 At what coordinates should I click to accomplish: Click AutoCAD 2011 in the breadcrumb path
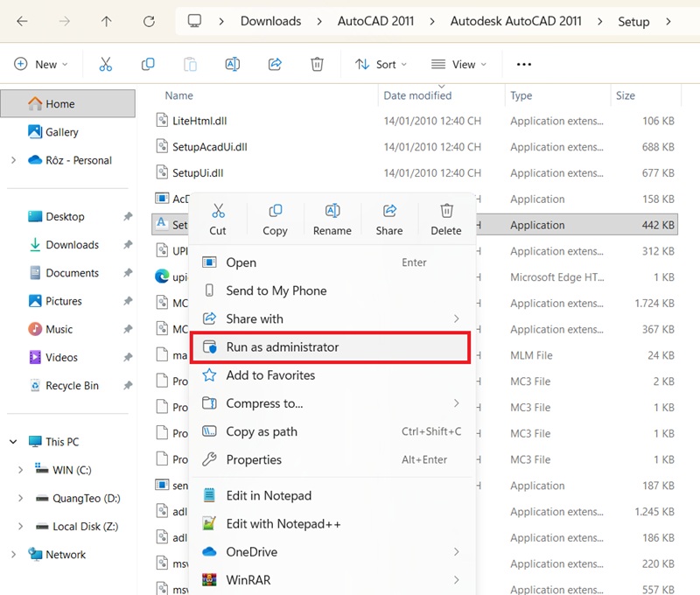376,20
